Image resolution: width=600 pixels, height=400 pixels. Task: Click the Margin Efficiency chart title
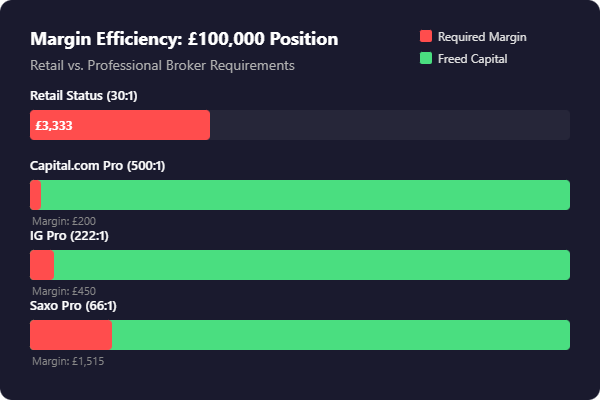[184, 39]
